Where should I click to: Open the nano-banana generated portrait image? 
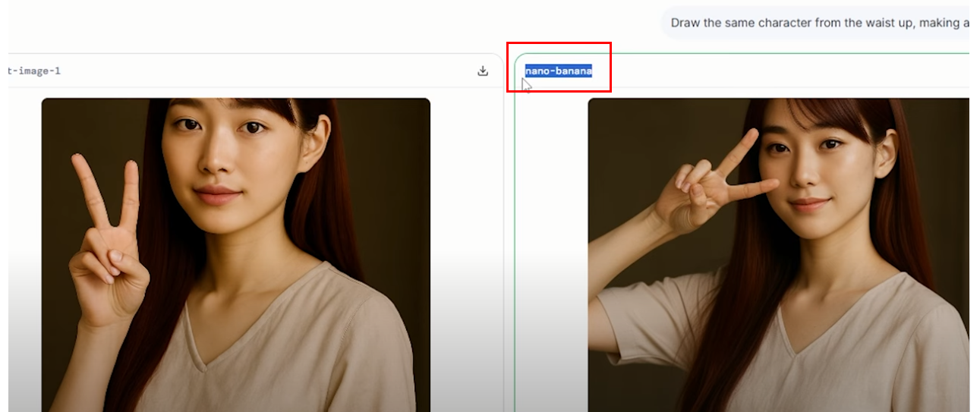tap(779, 255)
